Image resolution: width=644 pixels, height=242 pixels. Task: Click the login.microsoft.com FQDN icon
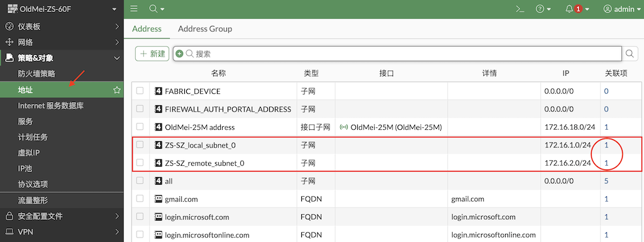point(158,217)
